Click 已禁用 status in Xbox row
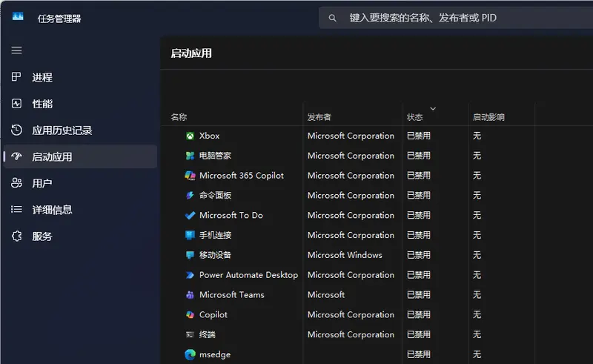This screenshot has width=593, height=364. pyautogui.click(x=418, y=136)
